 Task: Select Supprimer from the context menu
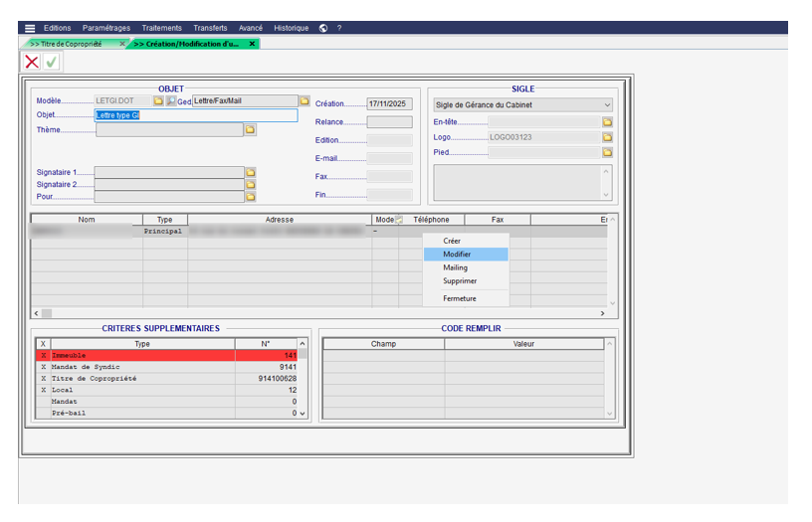tap(460, 281)
